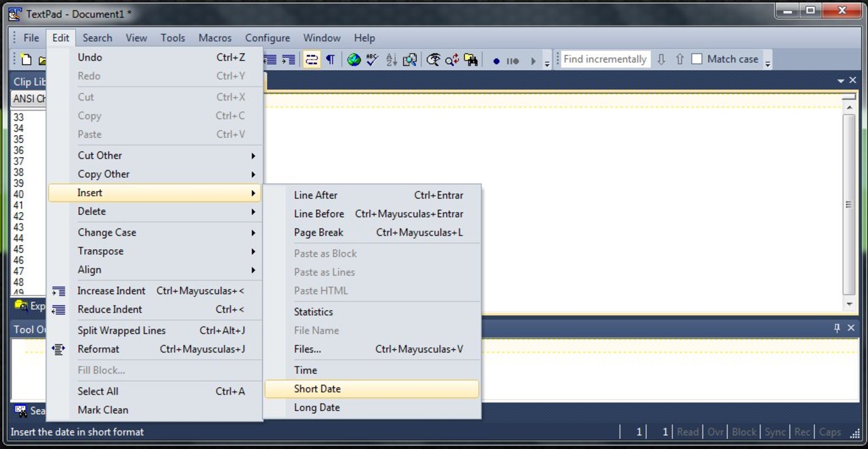
Task: Open the document pane dropdown arrow near close
Action: pos(841,81)
